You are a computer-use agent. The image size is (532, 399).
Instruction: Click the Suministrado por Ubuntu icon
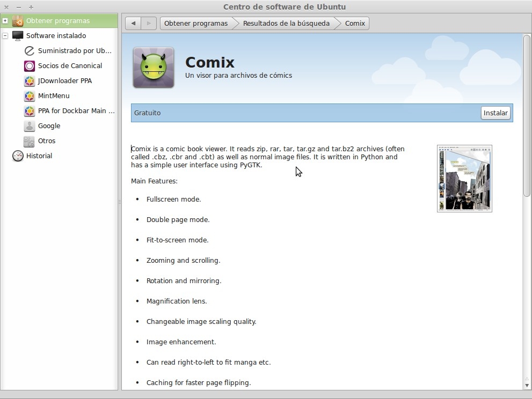[30, 51]
